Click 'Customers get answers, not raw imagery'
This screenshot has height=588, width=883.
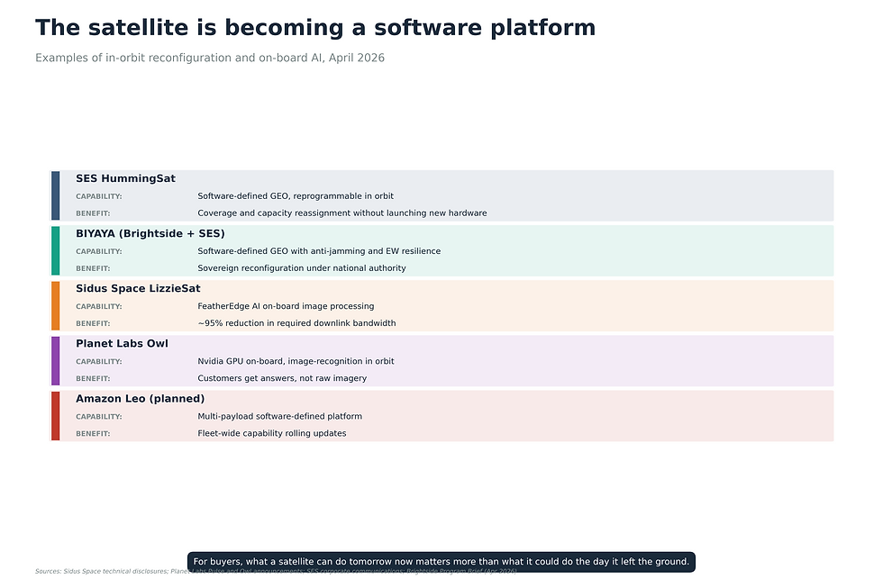click(x=282, y=379)
